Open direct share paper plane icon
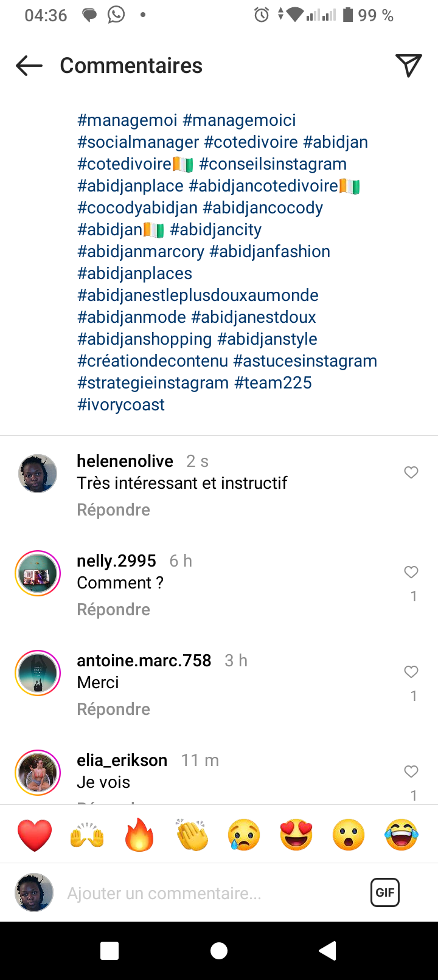 [x=408, y=66]
